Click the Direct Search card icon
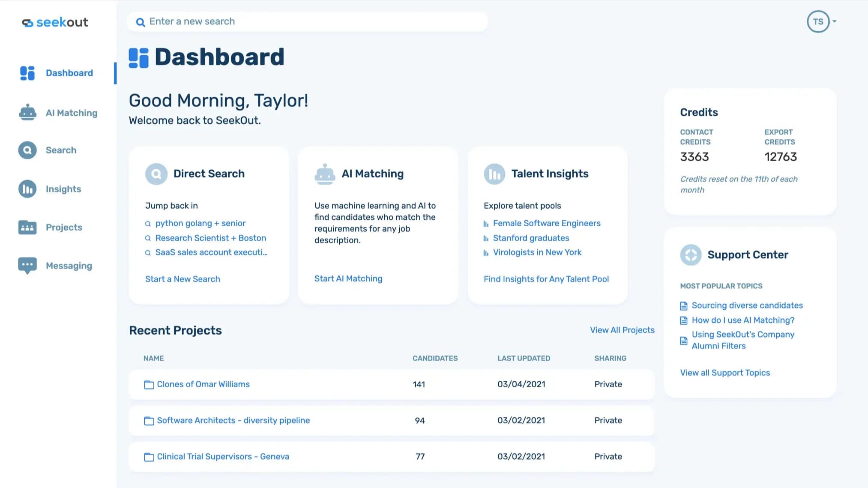The image size is (868, 488). tap(156, 174)
